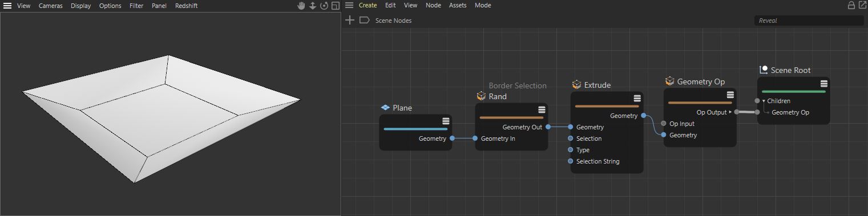The width and height of the screenshot is (868, 216).
Task: Select the Geometry Op node title
Action: pyautogui.click(x=701, y=81)
